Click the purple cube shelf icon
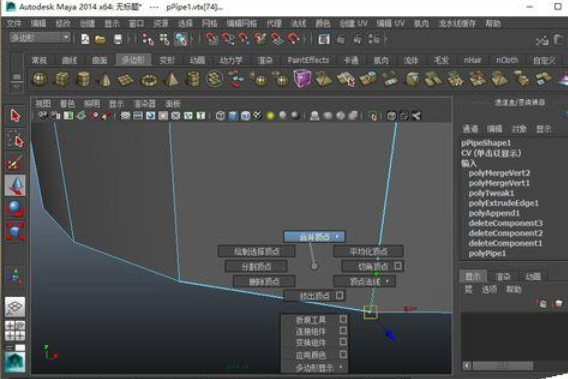This screenshot has height=379, width=568. coord(302,79)
